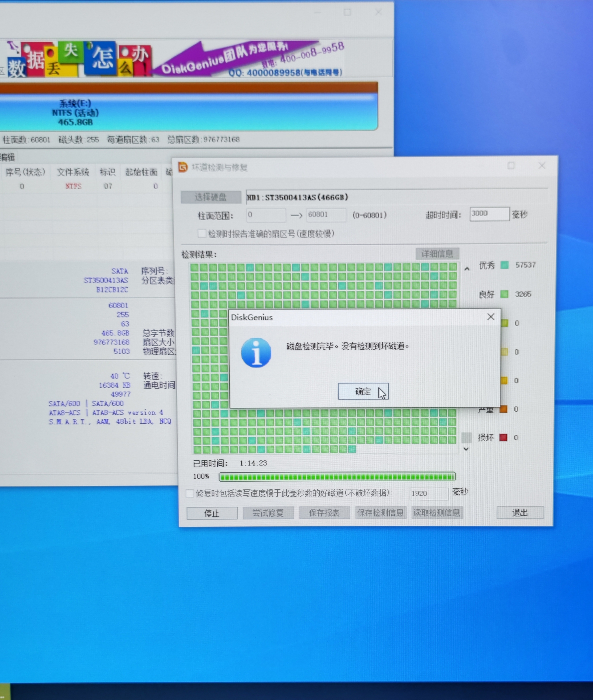Click the 尝试修复 button
The image size is (593, 700).
tap(268, 513)
